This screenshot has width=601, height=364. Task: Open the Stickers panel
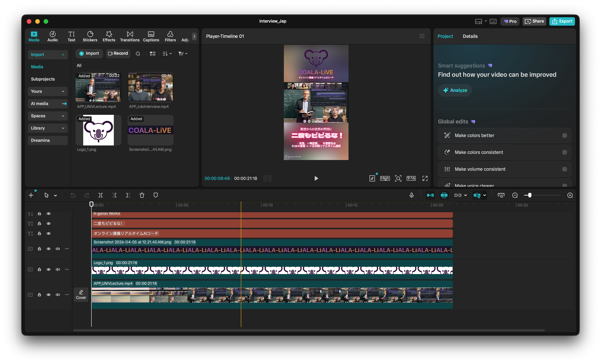(x=90, y=36)
